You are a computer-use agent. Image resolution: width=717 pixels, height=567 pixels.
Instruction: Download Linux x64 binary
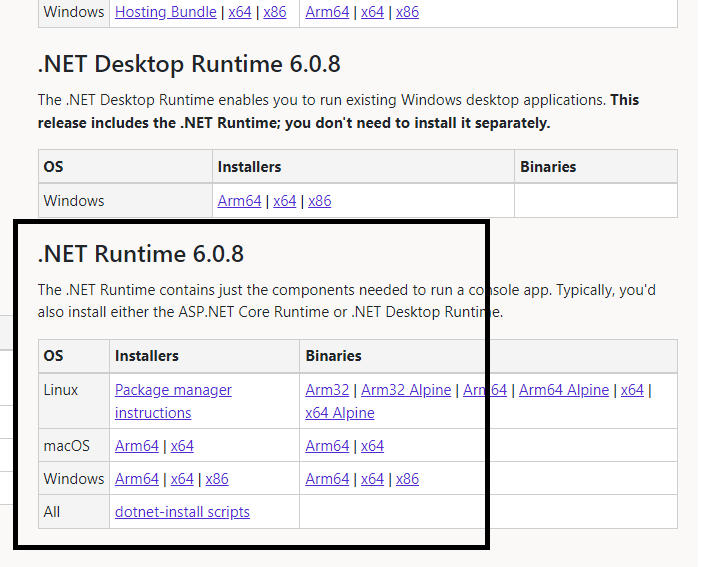click(x=632, y=390)
